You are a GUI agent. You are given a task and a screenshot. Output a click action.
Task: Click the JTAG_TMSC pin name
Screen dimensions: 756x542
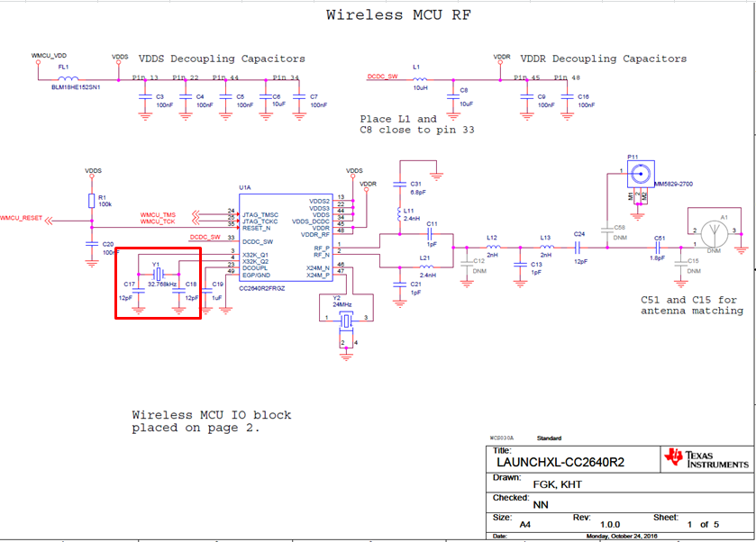pos(260,215)
